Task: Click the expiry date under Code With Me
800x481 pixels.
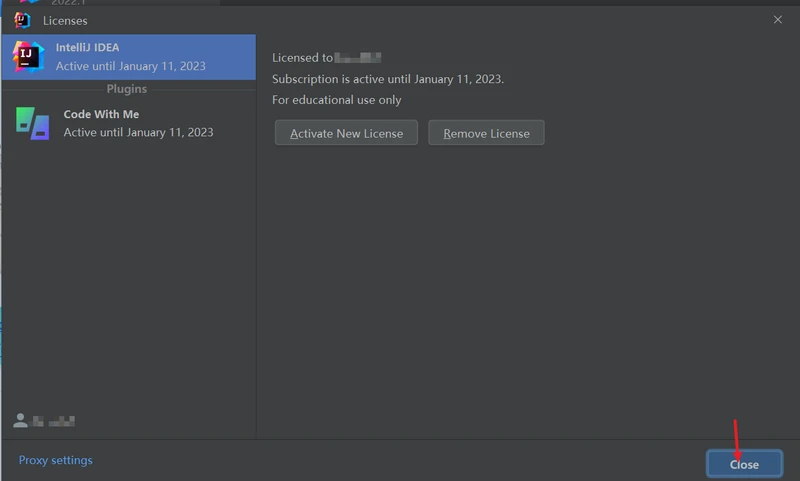Action: pyautogui.click(x=138, y=132)
